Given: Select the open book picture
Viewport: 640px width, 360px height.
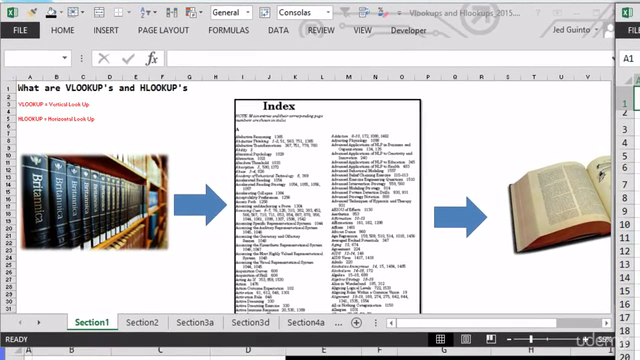Looking at the screenshot, I should click(x=559, y=204).
